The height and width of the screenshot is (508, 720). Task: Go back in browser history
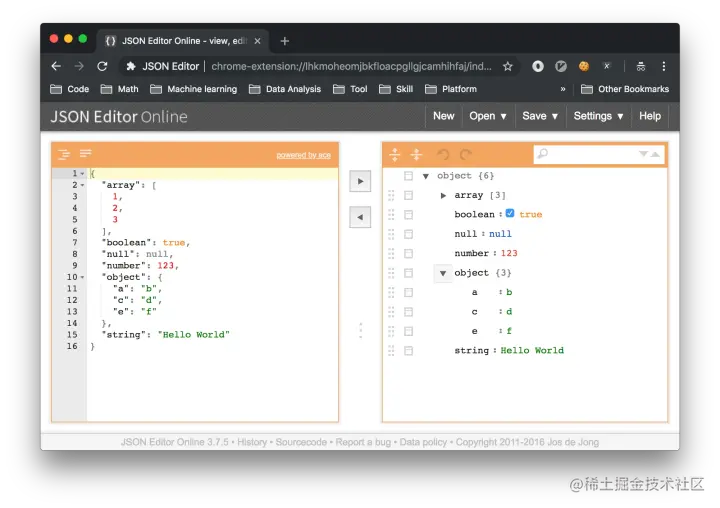(56, 67)
